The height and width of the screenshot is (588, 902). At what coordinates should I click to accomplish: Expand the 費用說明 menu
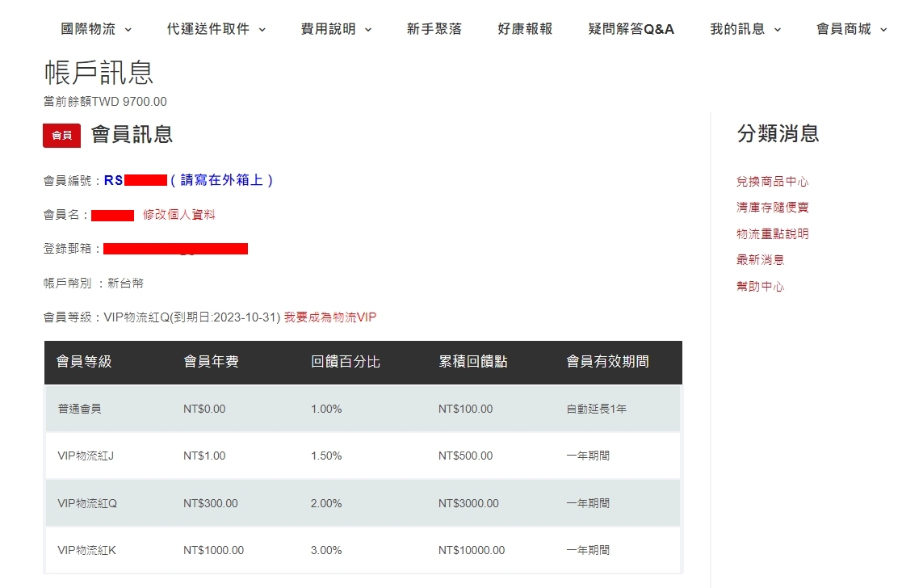(x=336, y=29)
